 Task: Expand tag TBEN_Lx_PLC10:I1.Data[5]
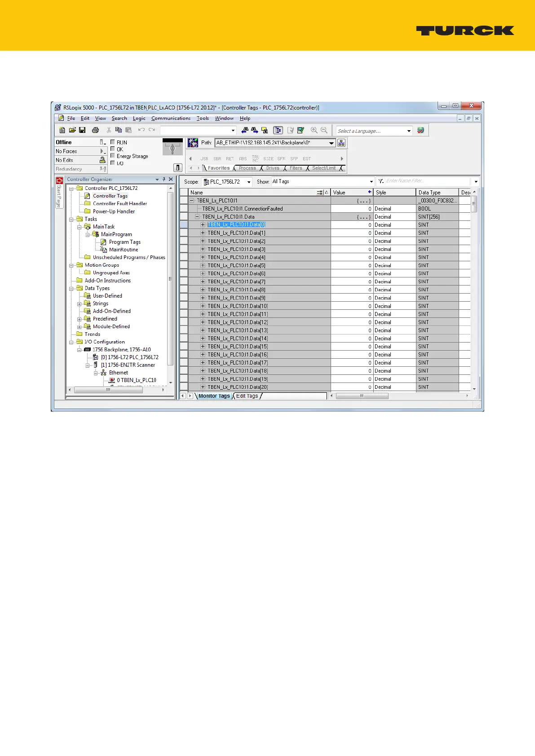[203, 265]
